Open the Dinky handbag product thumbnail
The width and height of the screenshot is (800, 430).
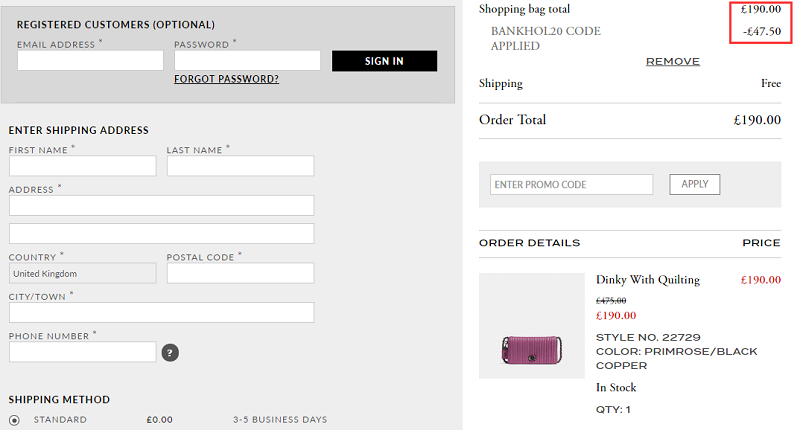tap(532, 326)
